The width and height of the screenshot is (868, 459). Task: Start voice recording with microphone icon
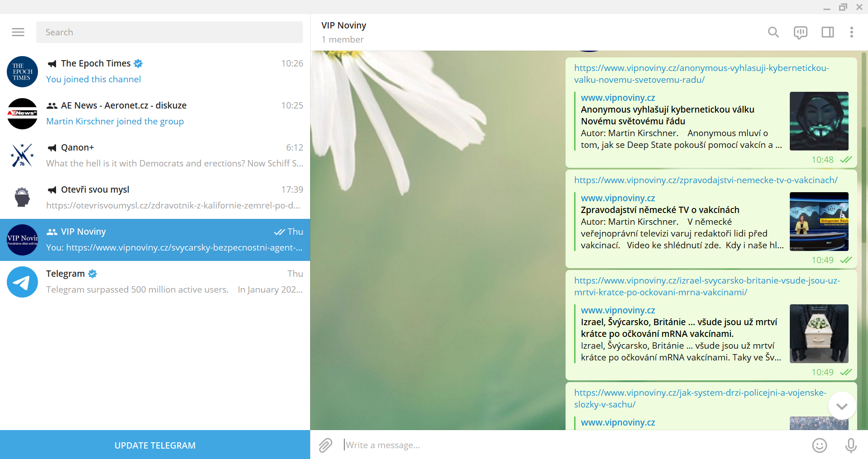tap(851, 445)
